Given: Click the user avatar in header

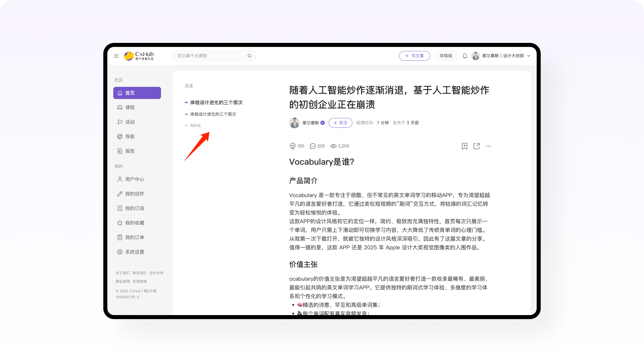Looking at the screenshot, I should [x=475, y=56].
